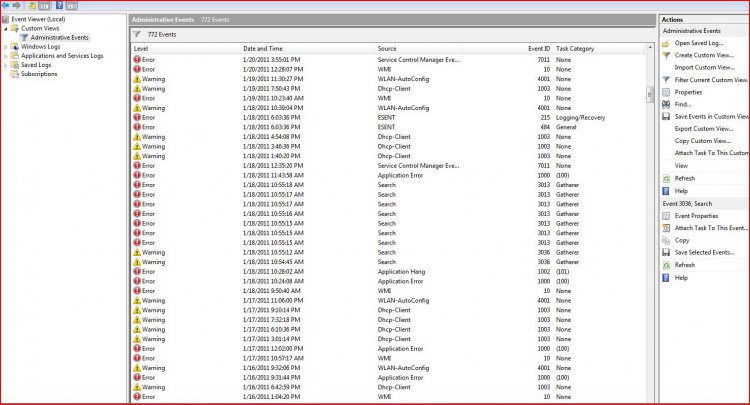Select the WLAN-AutoConfig warning at 1/16/2011 9:32:06 PM
The width and height of the screenshot is (750, 405).
(x=388, y=368)
